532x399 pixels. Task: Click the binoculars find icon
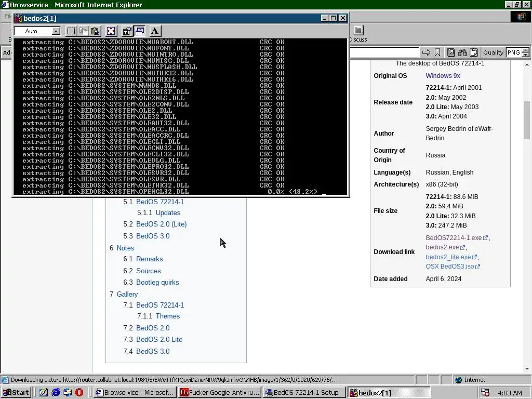coord(462,52)
